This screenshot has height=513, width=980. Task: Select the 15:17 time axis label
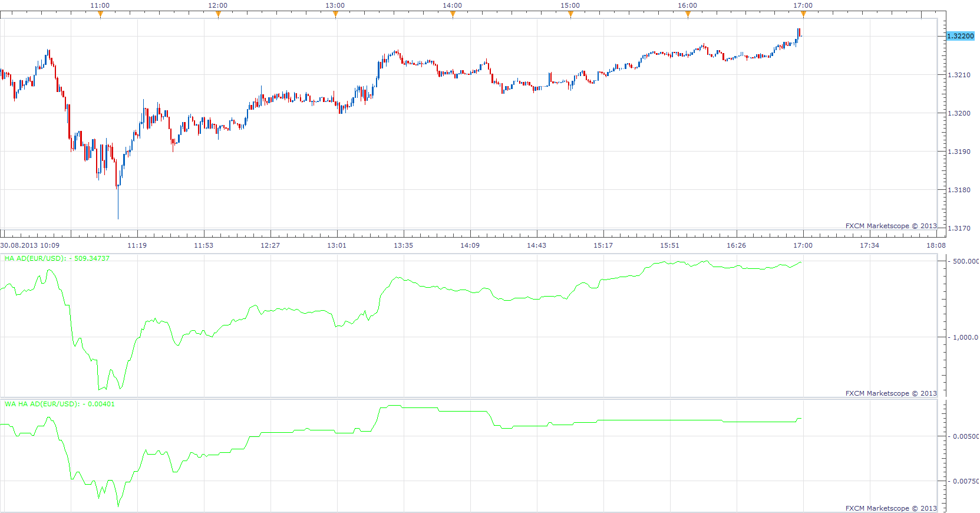click(603, 245)
